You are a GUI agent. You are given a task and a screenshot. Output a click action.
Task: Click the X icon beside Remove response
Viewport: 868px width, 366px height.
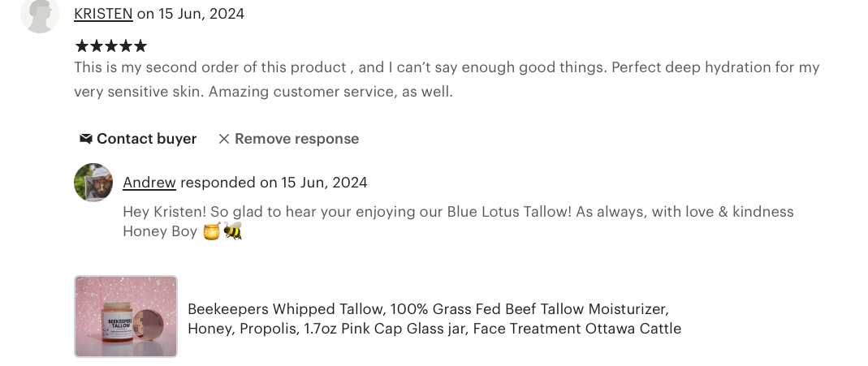click(x=224, y=139)
